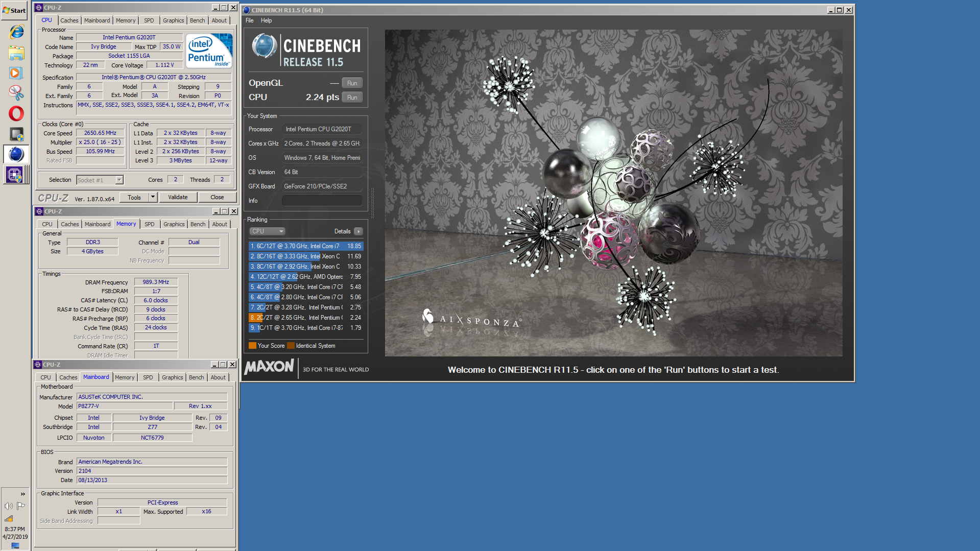Viewport: 980px width, 551px height.
Task: Click the Intel Pentium inside logo
Action: [x=209, y=51]
